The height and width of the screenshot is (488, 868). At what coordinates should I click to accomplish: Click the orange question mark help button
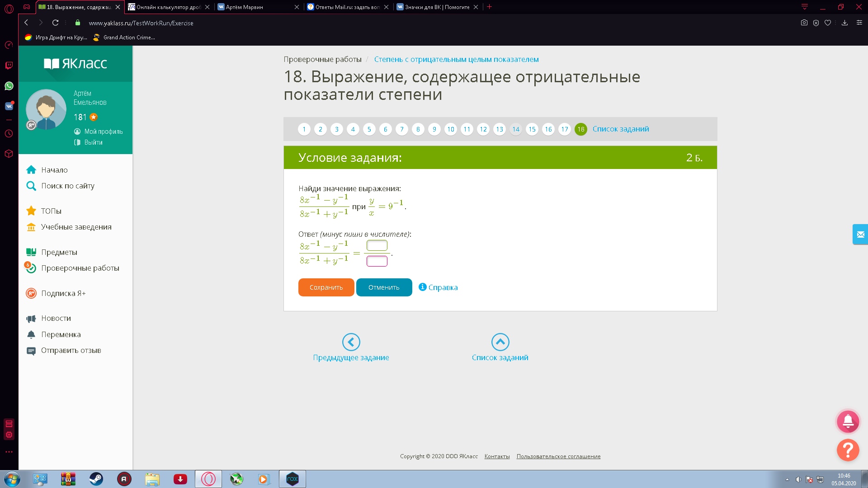(x=848, y=450)
